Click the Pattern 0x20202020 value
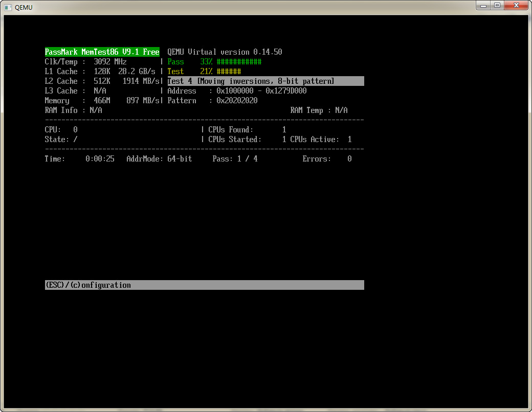This screenshot has width=532, height=412. [237, 101]
